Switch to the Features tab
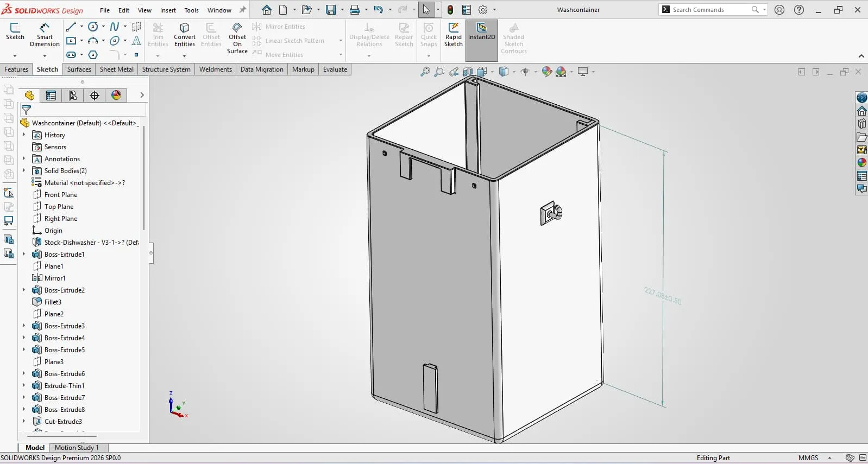This screenshot has height=464, width=868. coord(16,69)
